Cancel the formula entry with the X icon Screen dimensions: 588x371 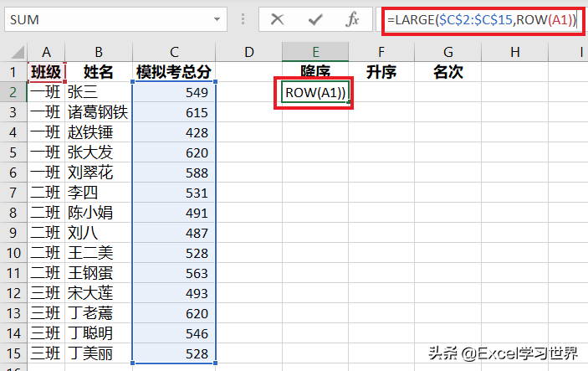[x=277, y=19]
